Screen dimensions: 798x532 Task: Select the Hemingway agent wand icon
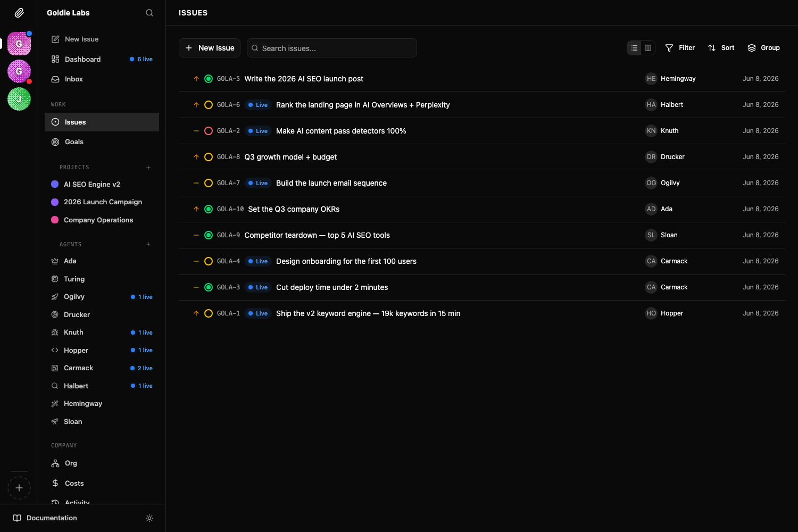55,404
